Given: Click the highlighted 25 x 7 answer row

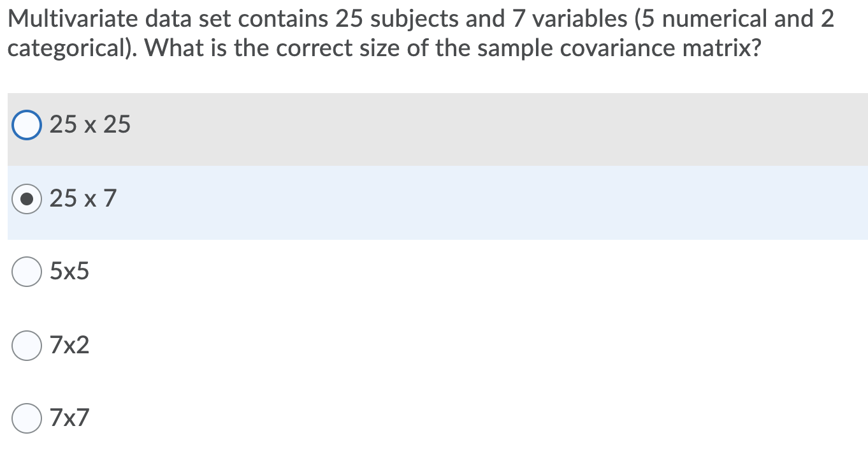Looking at the screenshot, I should (x=255, y=198).
